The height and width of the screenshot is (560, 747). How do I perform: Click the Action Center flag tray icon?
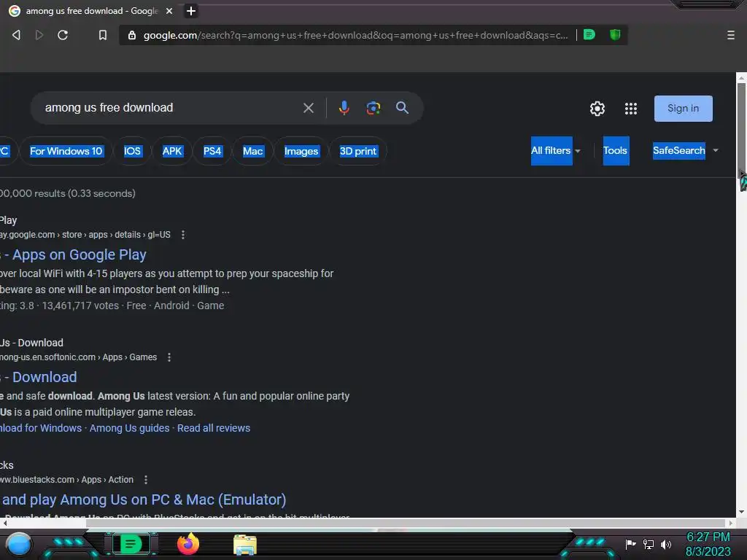[631, 544]
